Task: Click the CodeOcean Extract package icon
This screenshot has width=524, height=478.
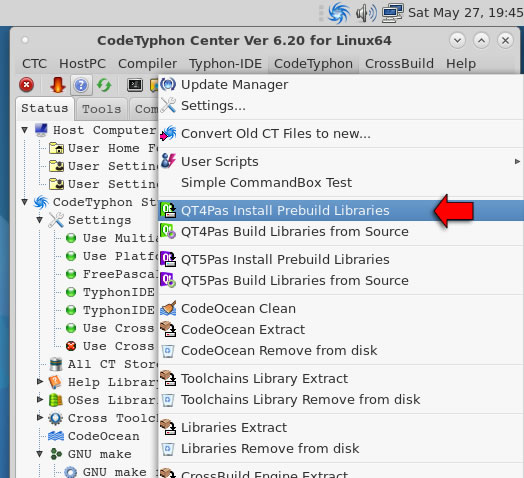Action: [x=168, y=329]
